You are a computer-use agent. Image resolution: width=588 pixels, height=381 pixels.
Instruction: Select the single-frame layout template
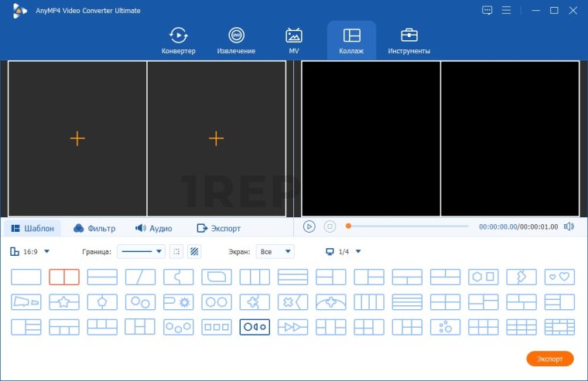click(26, 277)
